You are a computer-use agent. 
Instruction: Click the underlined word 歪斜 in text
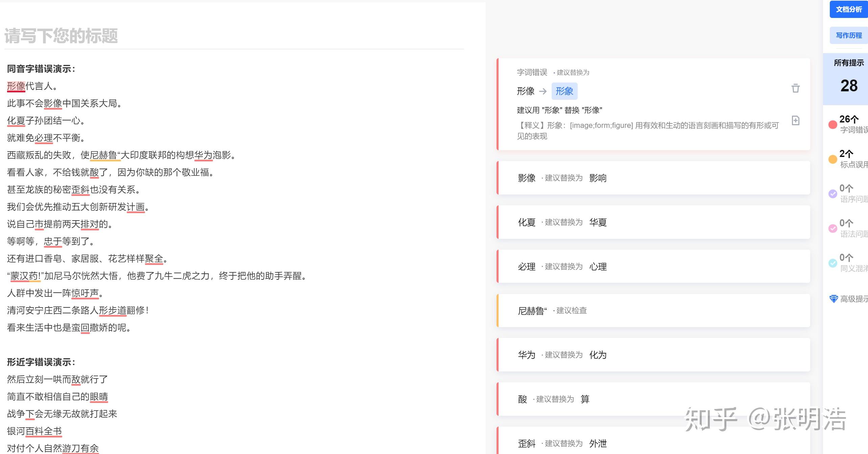coord(80,190)
